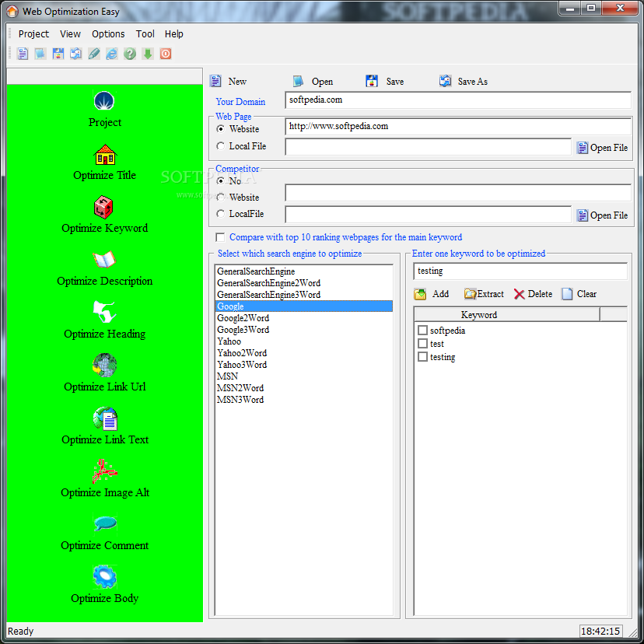Select Google3Word in the list

pyautogui.click(x=304, y=330)
